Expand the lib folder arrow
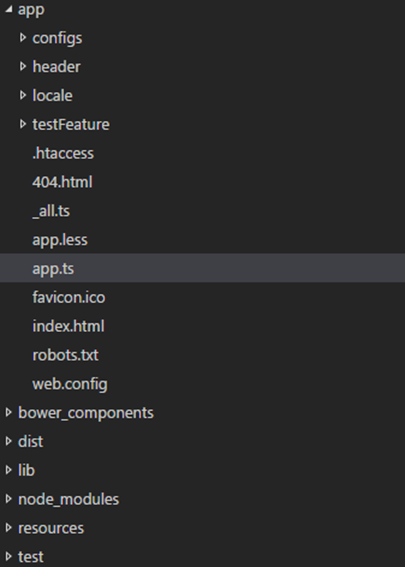The image size is (405, 567). pyautogui.click(x=9, y=470)
